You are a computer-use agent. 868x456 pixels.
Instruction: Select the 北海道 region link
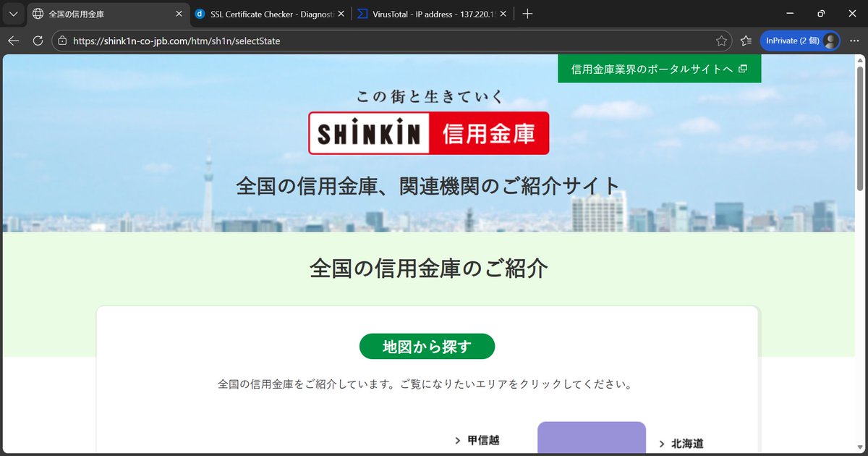[x=687, y=444]
